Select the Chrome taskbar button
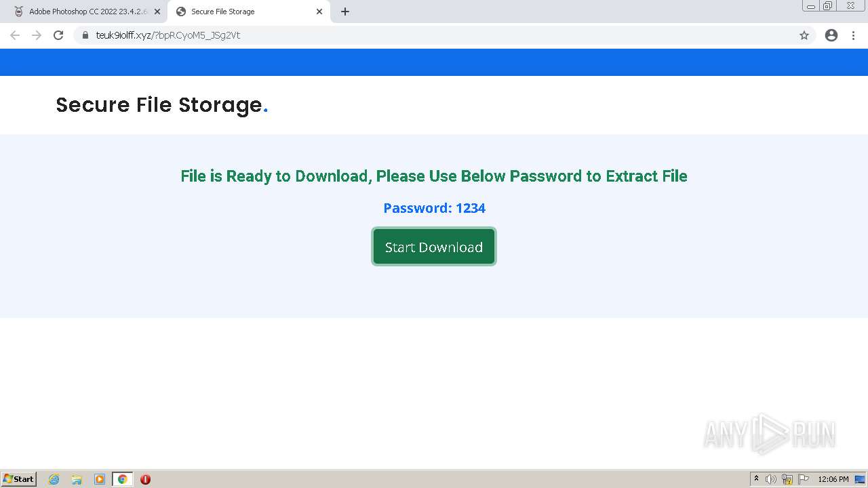 (x=122, y=479)
